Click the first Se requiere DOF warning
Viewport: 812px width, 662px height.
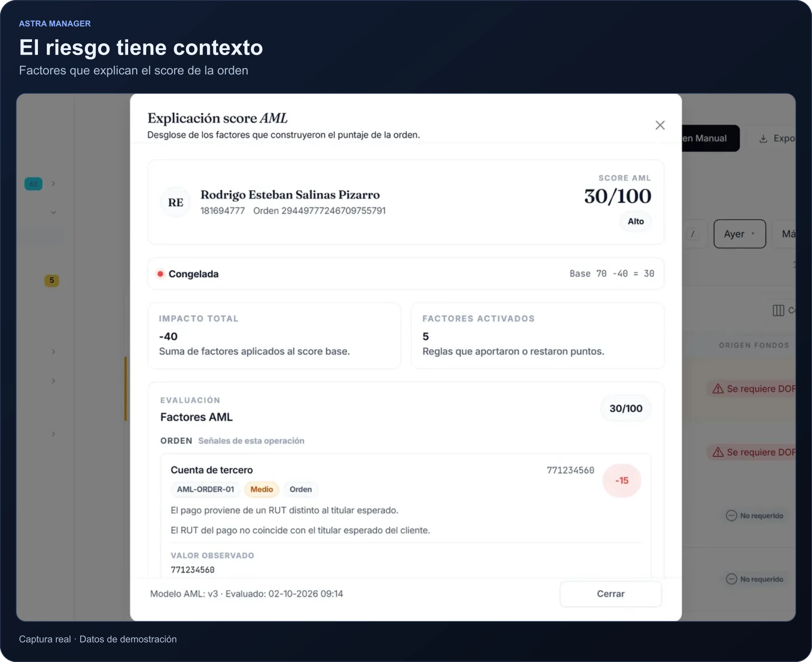click(754, 389)
